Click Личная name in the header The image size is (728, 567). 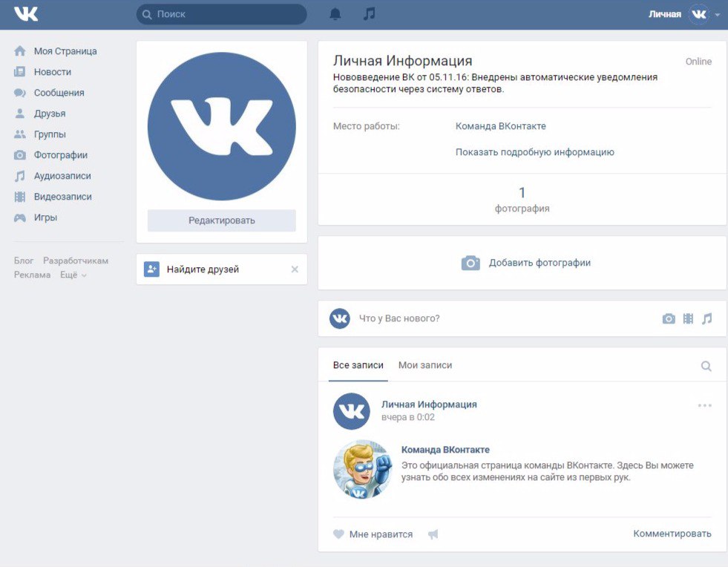pos(665,14)
